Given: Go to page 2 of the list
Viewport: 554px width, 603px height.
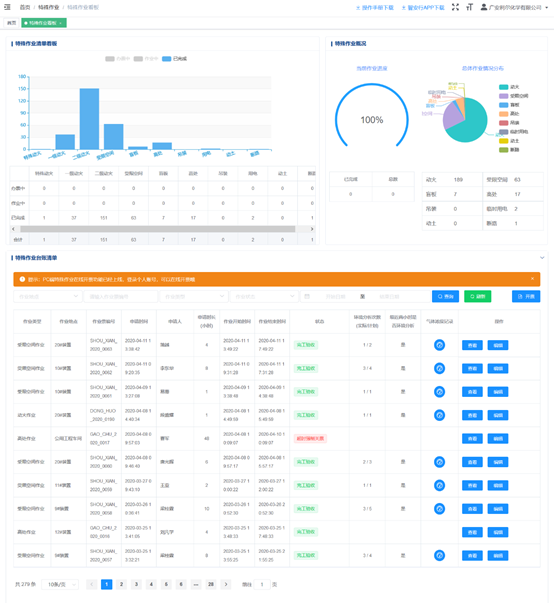Looking at the screenshot, I should (121, 584).
